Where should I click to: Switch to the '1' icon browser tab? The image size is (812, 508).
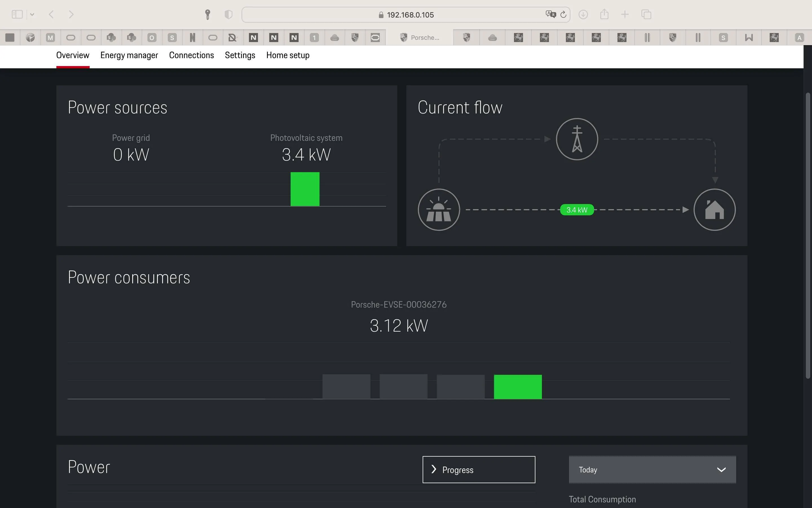314,38
